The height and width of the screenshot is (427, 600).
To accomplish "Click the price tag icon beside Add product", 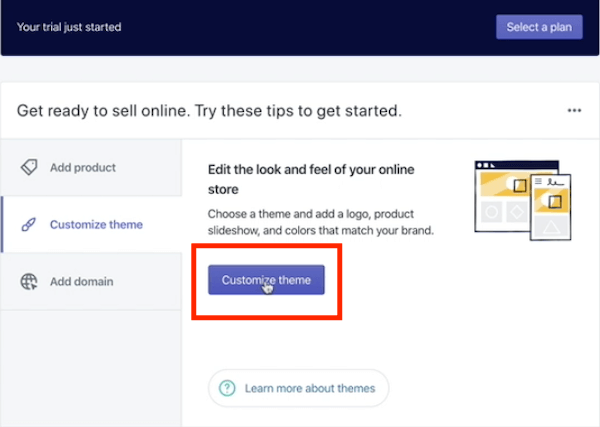I will (30, 168).
